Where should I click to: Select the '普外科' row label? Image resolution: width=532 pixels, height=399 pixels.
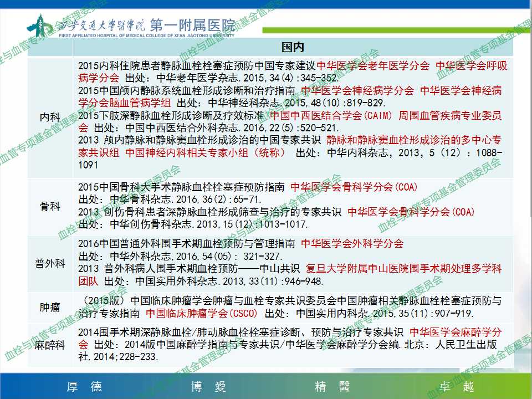pyautogui.click(x=50, y=263)
